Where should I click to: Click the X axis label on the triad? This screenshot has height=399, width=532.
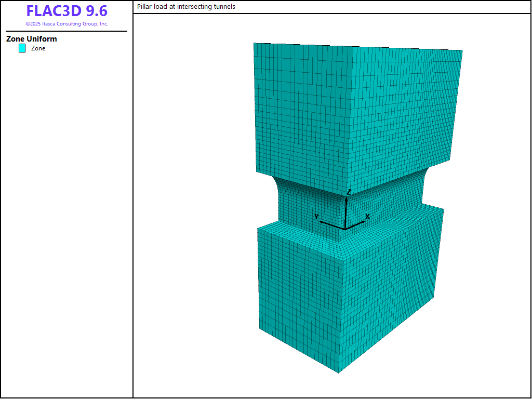coord(367,216)
